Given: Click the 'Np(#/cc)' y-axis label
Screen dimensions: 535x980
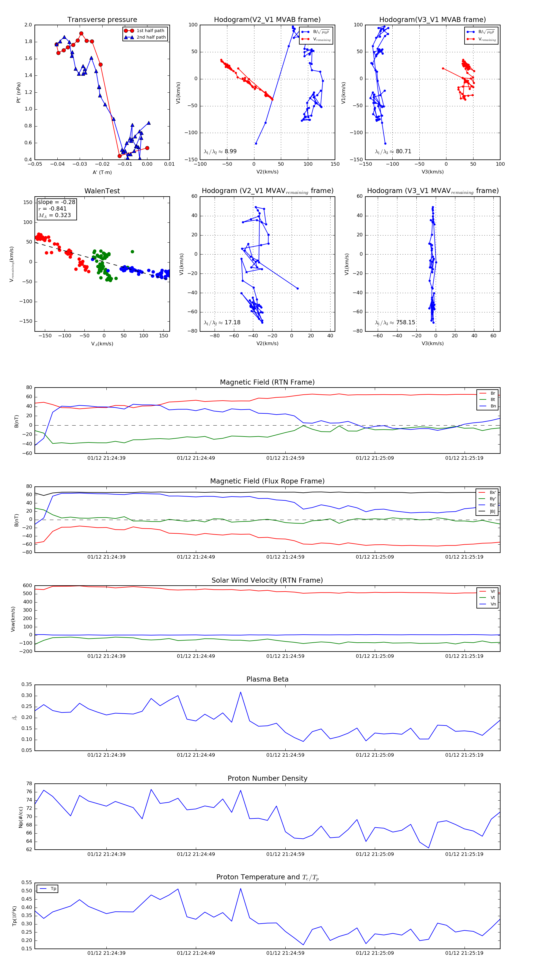Looking at the screenshot, I should 21,817.
